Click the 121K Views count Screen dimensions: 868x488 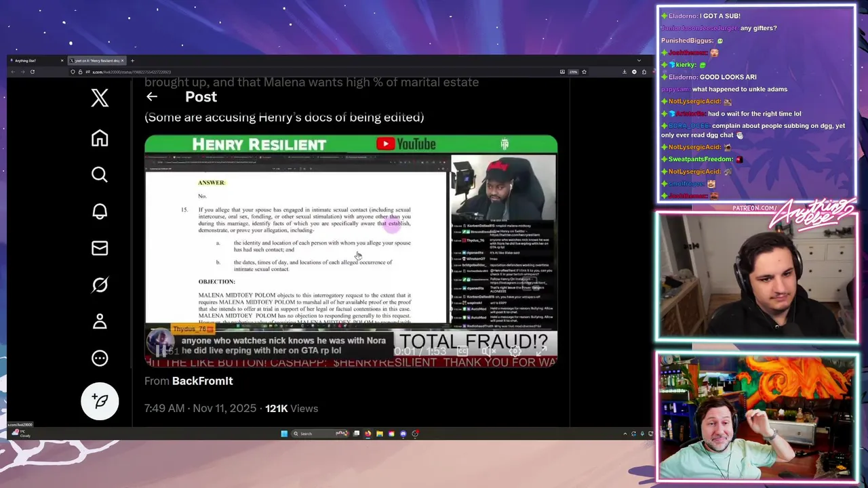point(292,409)
